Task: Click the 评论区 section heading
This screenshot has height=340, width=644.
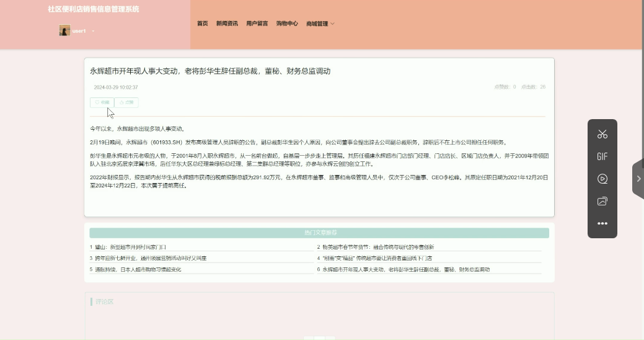Action: click(104, 302)
